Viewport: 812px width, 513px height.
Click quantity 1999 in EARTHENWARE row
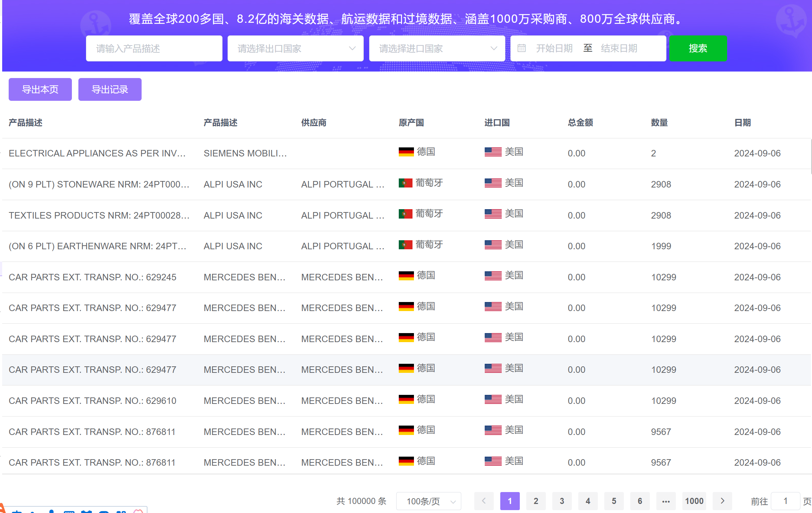click(661, 246)
